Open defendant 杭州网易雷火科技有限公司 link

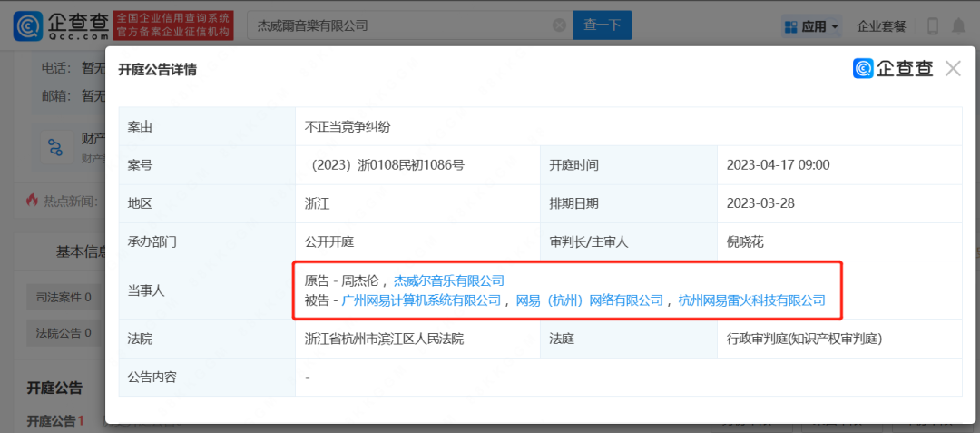click(x=751, y=300)
